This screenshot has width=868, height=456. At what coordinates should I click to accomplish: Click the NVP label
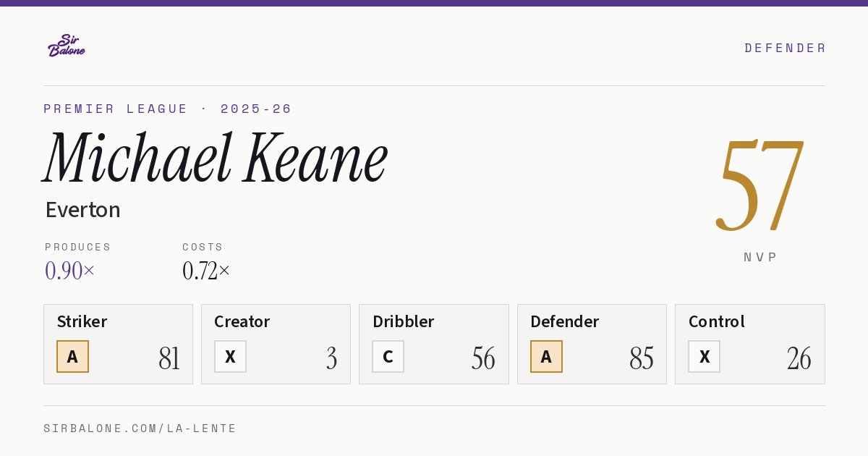click(760, 257)
